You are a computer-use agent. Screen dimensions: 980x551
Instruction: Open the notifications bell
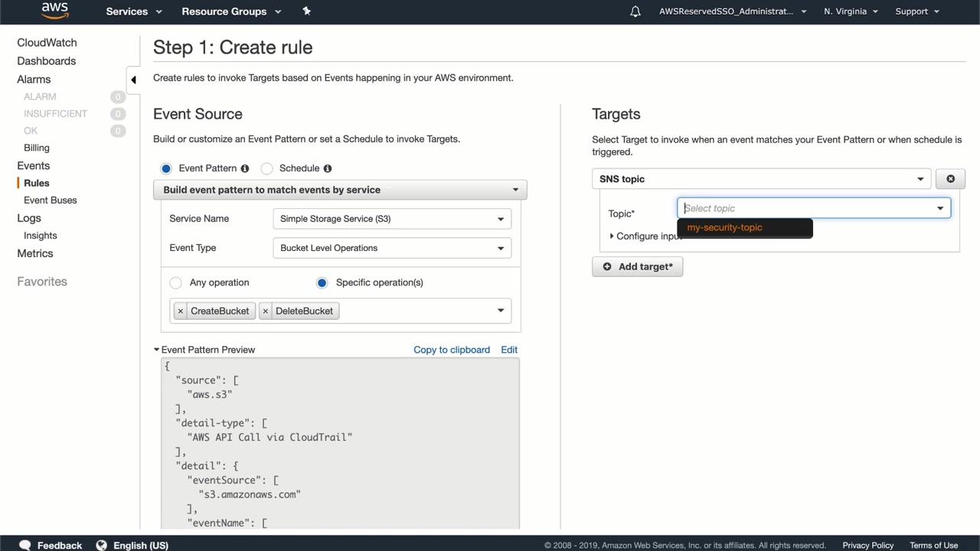635,11
